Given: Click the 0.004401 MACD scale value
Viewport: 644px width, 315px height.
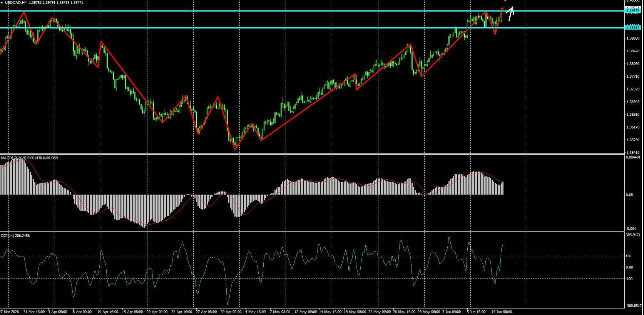Looking at the screenshot, I should tap(634, 157).
